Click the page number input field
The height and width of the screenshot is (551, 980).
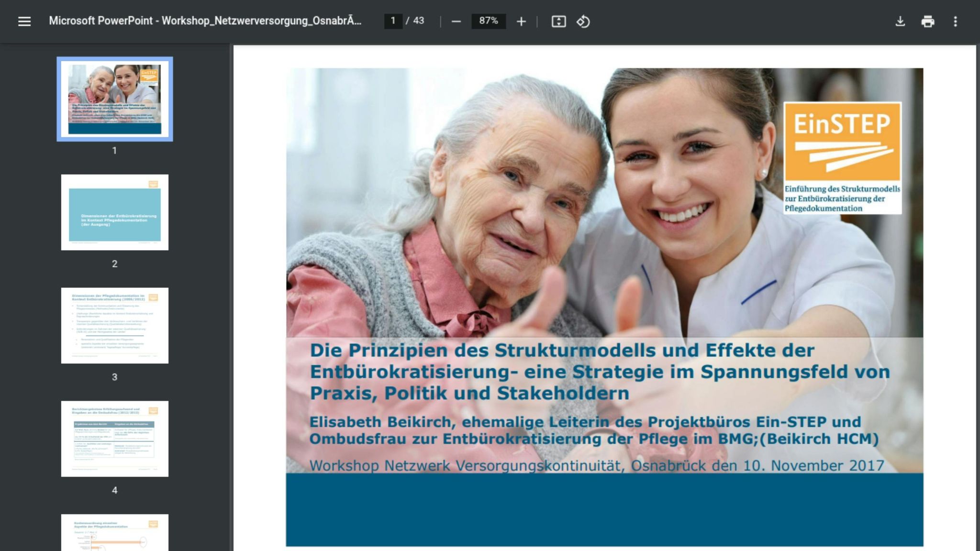393,21
